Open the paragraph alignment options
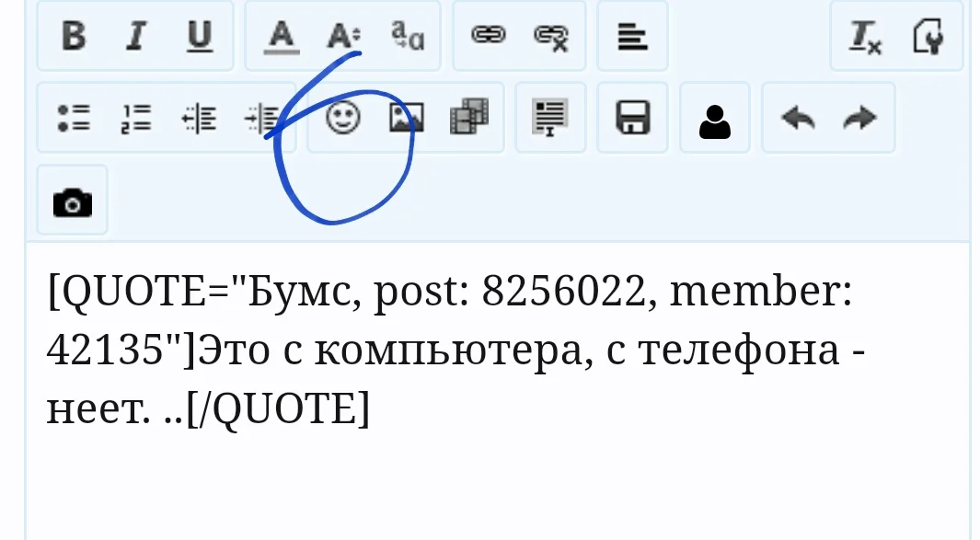Image resolution: width=980 pixels, height=540 pixels. pyautogui.click(x=631, y=37)
